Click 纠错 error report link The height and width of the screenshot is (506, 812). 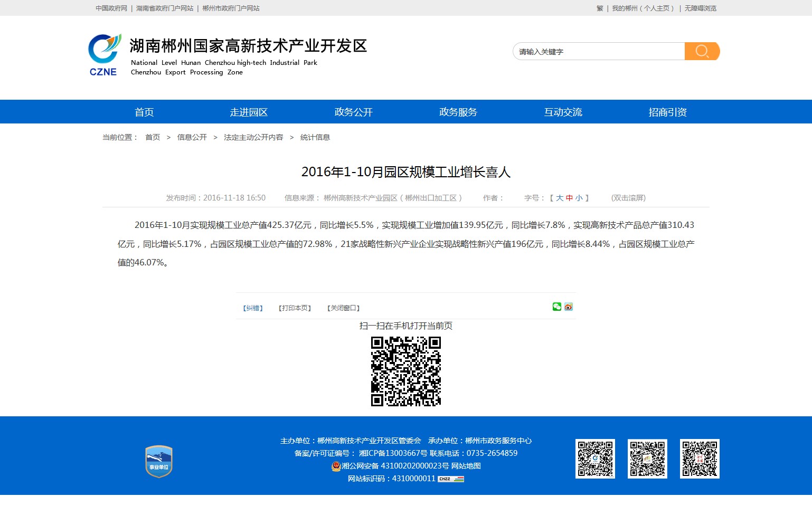253,308
